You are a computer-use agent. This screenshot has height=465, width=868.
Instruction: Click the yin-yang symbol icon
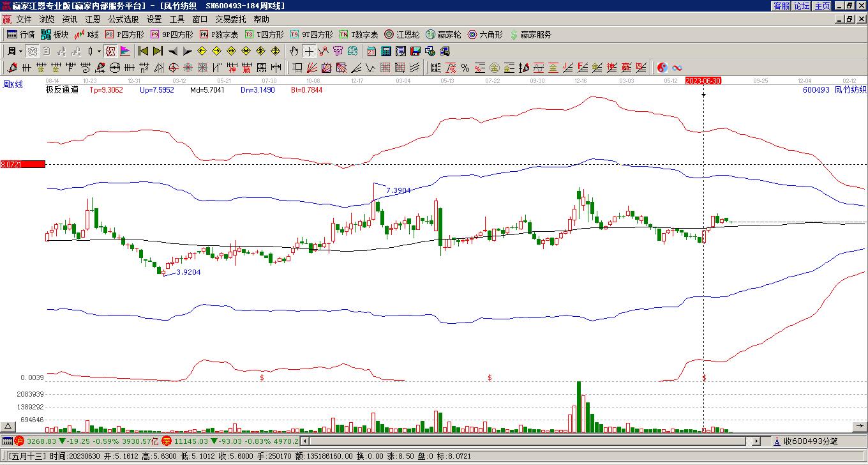tap(662, 68)
